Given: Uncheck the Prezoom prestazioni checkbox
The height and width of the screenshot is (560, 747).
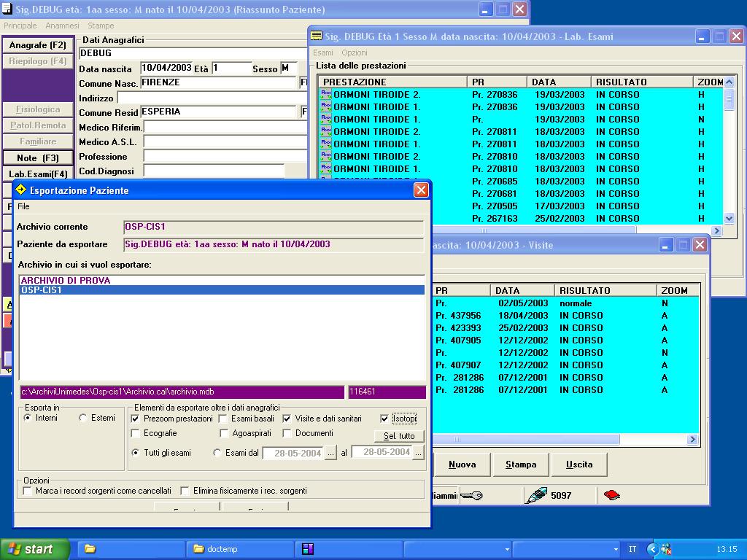Looking at the screenshot, I should coord(135,419).
